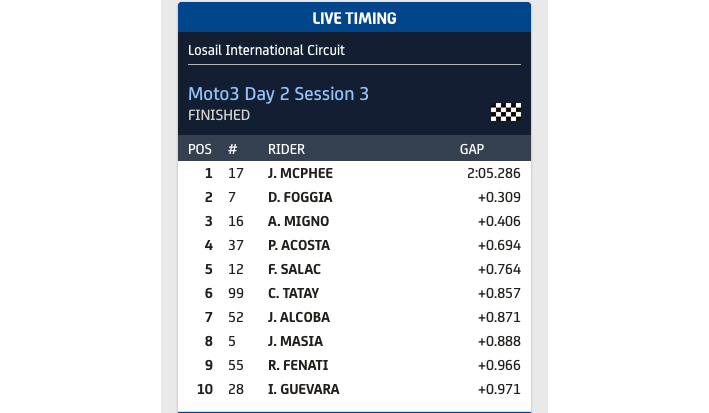Screen dimensions: 709x413
Task: Select the POS column header
Action: coord(200,149)
